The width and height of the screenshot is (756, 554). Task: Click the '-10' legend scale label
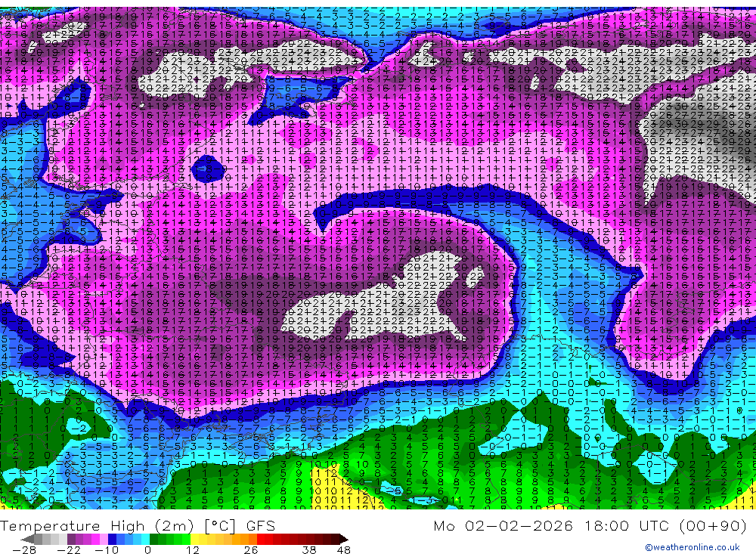[107, 550]
